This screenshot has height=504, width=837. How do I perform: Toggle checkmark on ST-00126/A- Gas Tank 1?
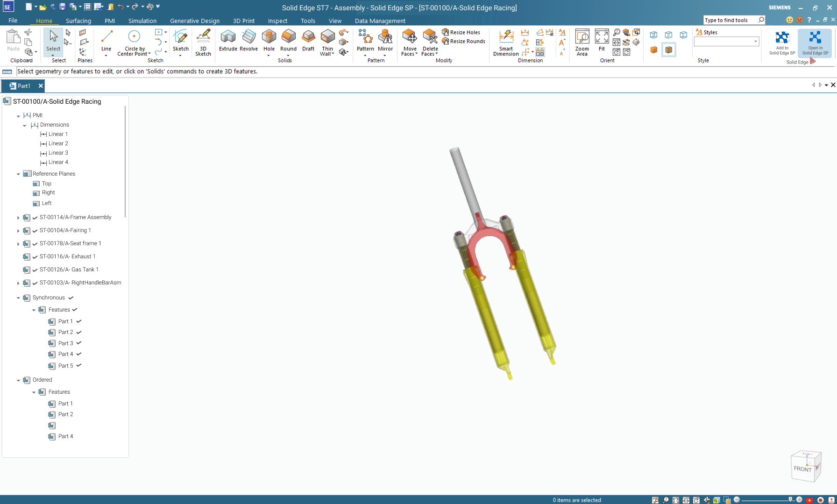pyautogui.click(x=35, y=270)
